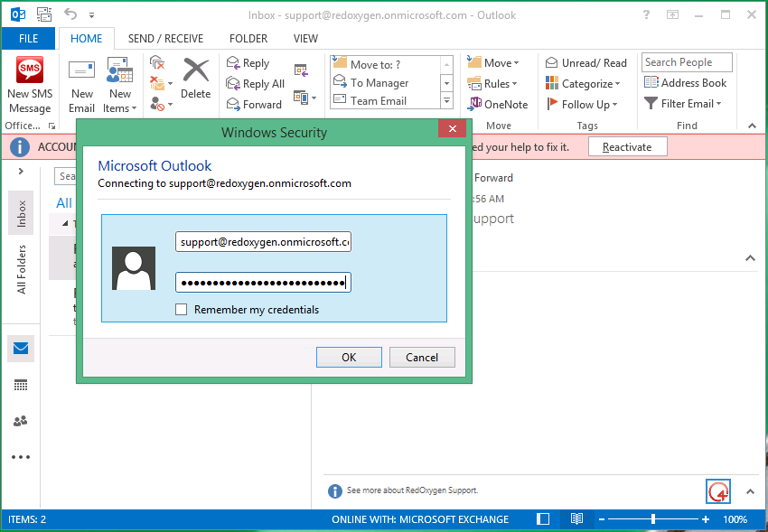Switch to Reading view in status bar

pyautogui.click(x=577, y=518)
